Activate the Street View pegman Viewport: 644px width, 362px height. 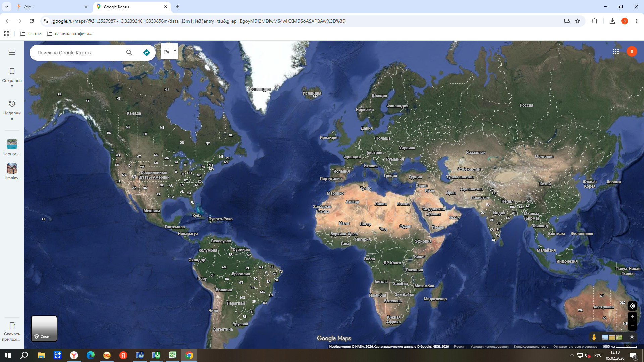pyautogui.click(x=594, y=337)
